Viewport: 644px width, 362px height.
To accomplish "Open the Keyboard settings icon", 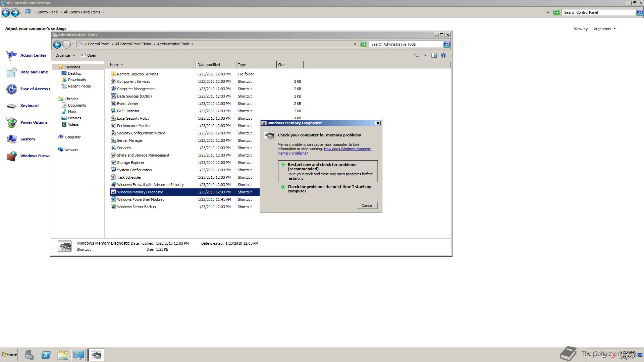I will [12, 106].
